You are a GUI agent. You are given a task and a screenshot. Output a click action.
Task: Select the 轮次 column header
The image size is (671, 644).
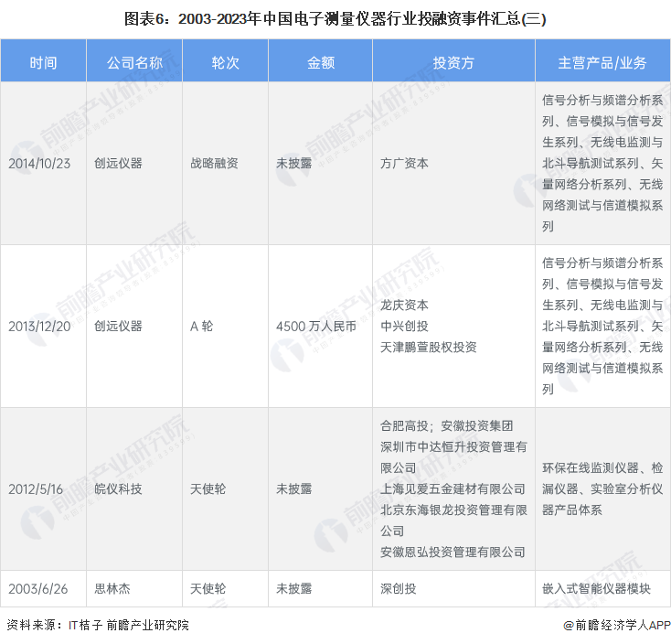pos(225,63)
